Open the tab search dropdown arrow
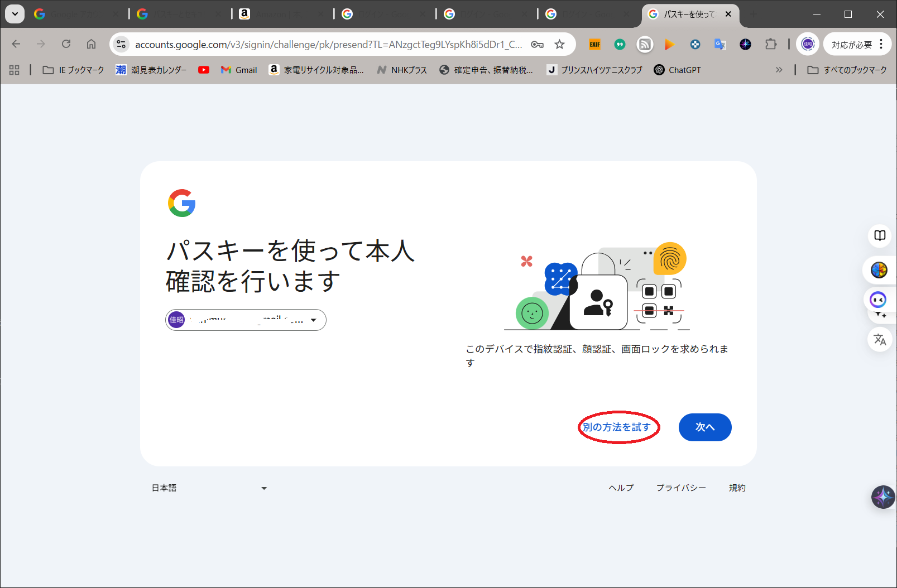Viewport: 897px width, 588px height. coord(15,14)
